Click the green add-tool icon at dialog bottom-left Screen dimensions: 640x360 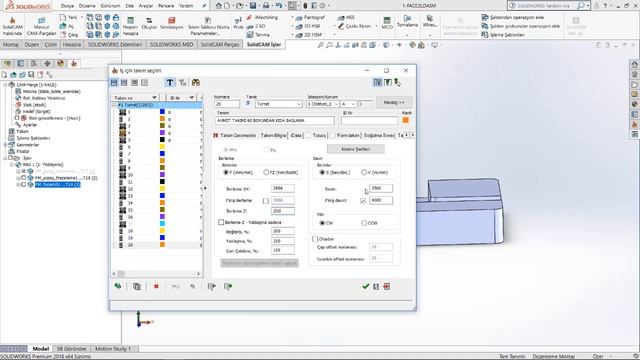pos(118,286)
